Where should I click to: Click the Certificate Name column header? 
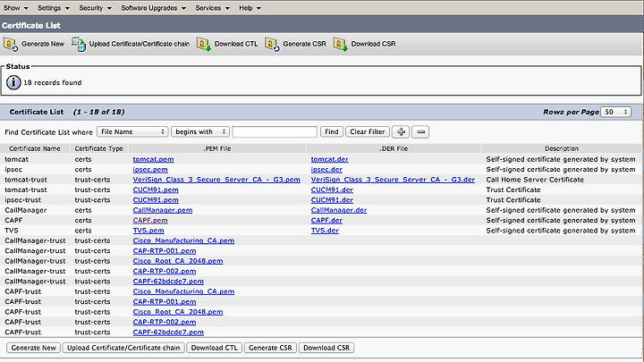[x=35, y=148]
